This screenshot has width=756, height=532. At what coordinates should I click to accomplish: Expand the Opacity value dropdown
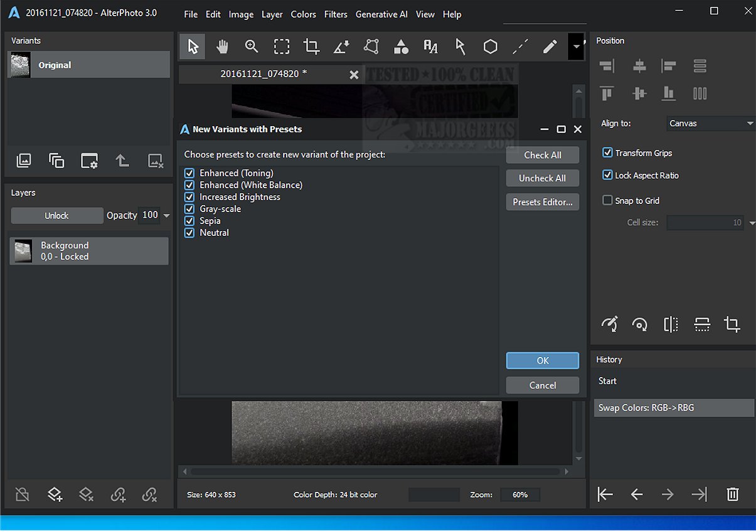(x=166, y=216)
